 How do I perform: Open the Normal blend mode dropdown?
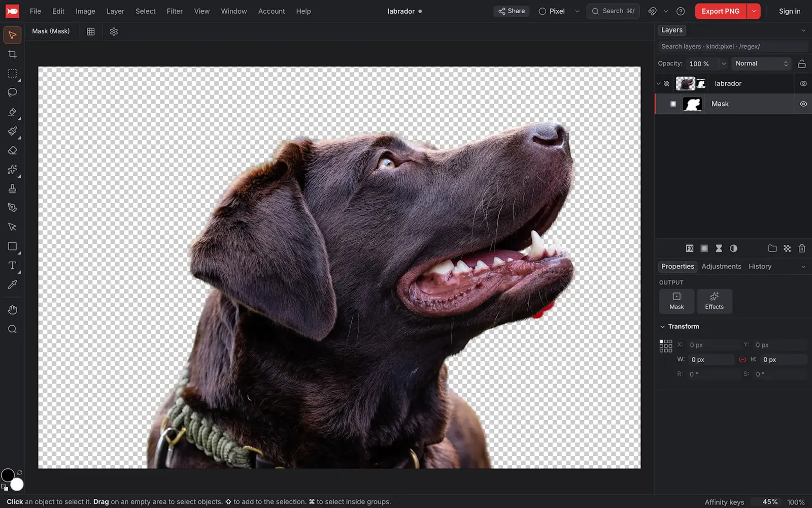pyautogui.click(x=761, y=63)
